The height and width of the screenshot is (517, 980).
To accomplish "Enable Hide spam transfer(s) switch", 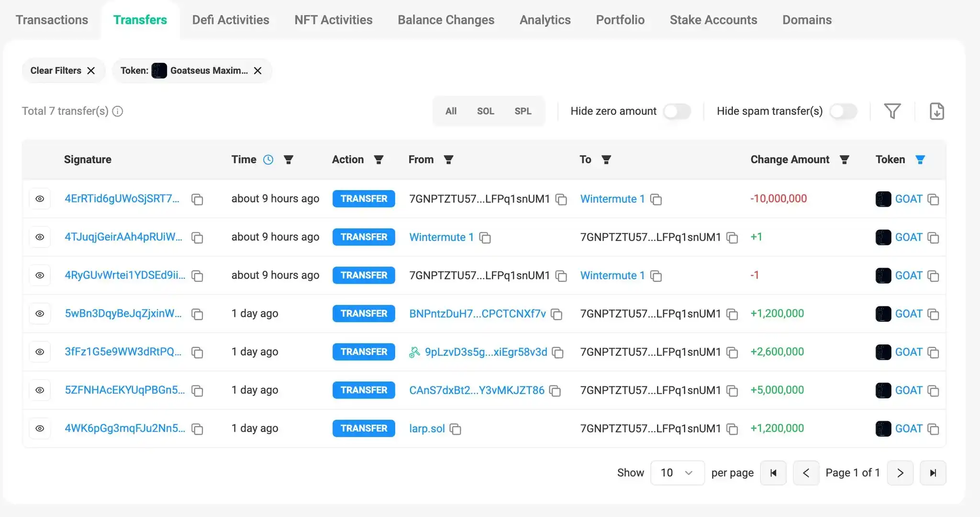I will tap(843, 111).
